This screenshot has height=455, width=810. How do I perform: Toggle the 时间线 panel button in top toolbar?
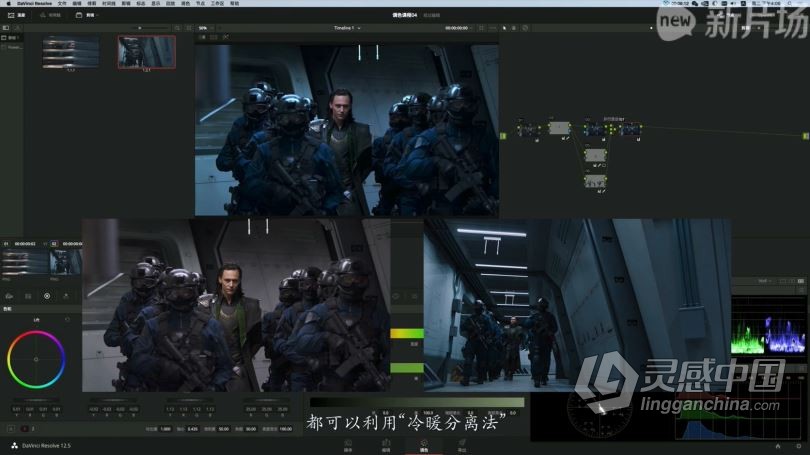click(x=50, y=15)
